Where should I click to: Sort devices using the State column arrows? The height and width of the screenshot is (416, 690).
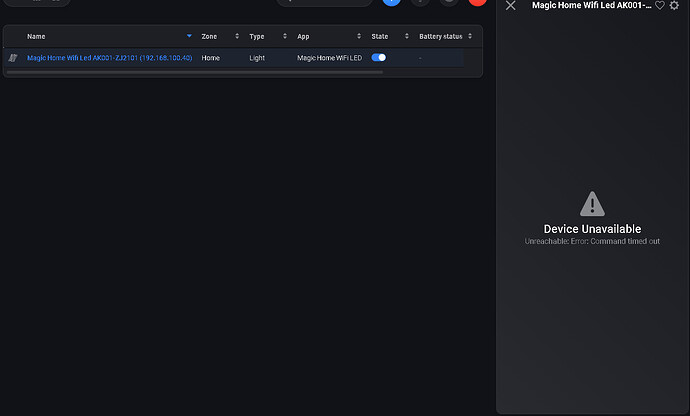point(407,36)
